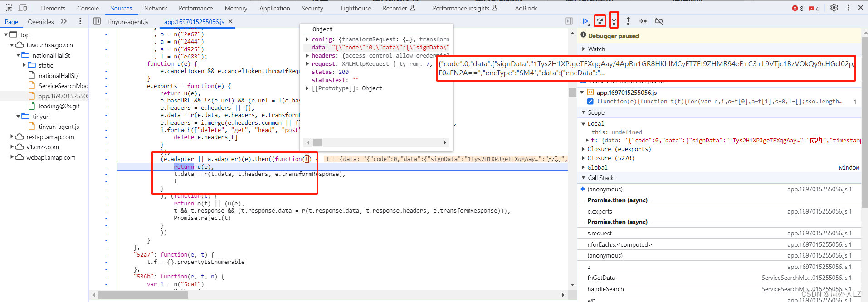Screen dimensions: 868x302
Task: Expand headers property in Object popup
Action: pyautogui.click(x=307, y=56)
